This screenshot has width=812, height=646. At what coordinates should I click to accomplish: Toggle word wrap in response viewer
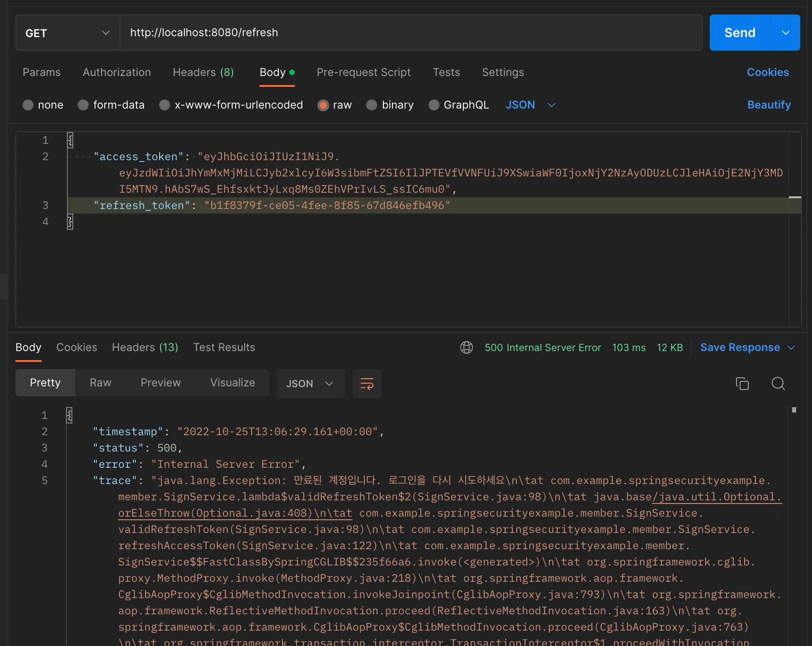(367, 384)
